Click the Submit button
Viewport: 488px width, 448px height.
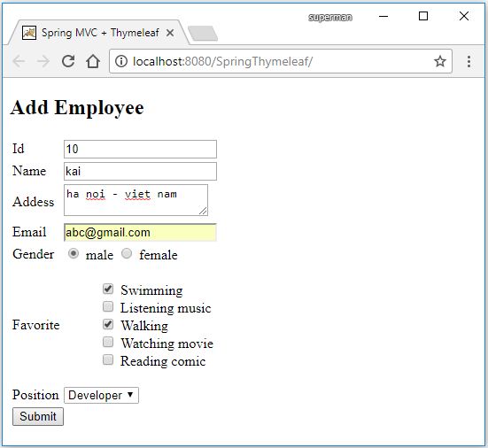pyautogui.click(x=38, y=417)
